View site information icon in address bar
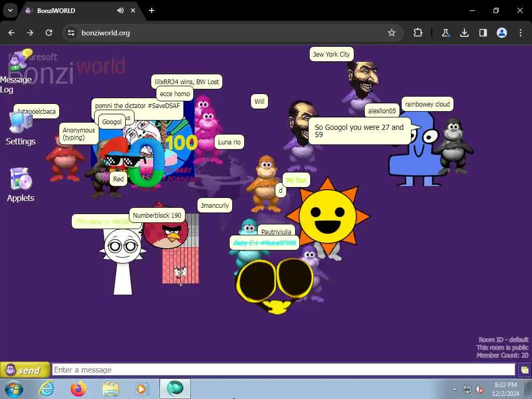The height and width of the screenshot is (399, 532). (x=71, y=33)
